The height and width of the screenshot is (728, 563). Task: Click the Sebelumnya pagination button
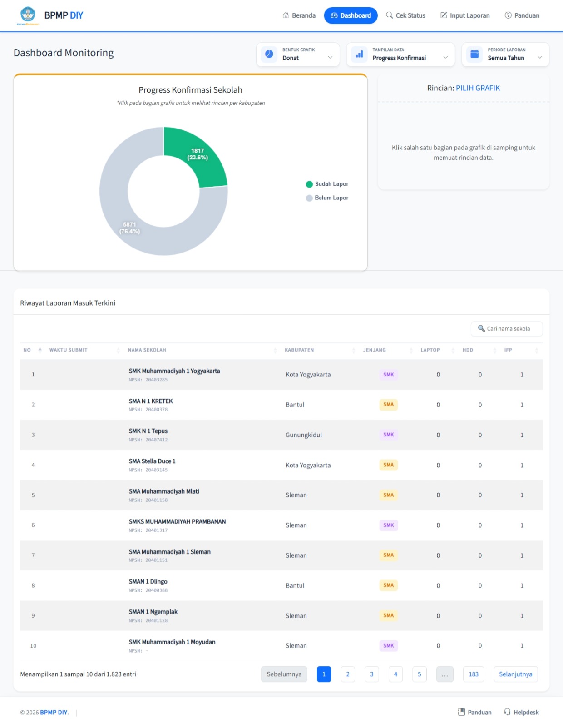click(284, 674)
